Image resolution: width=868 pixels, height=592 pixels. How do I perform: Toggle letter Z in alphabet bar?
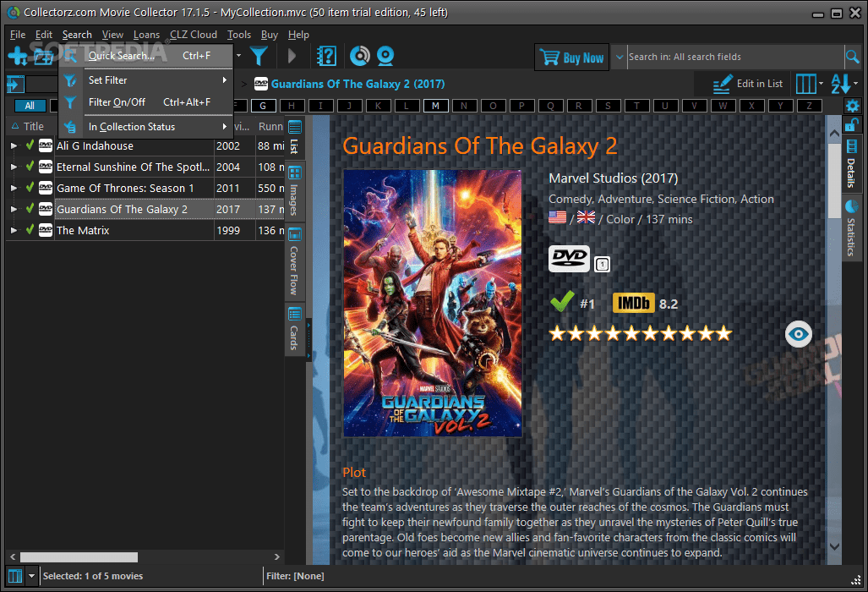(810, 106)
